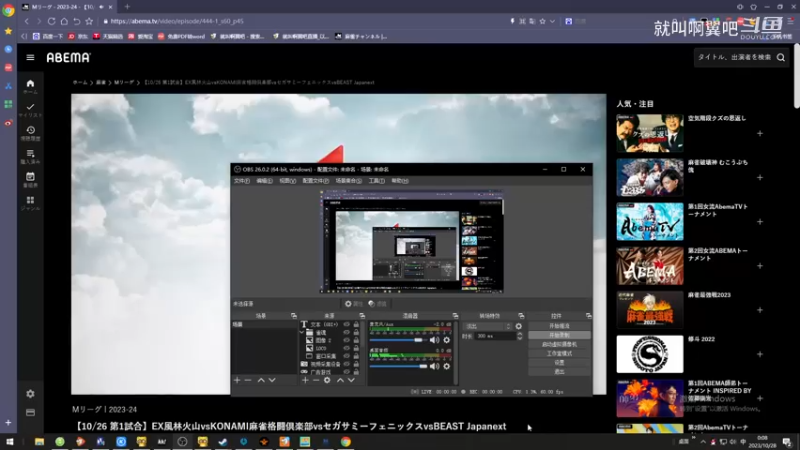Move selected source down in OBS

[351, 380]
